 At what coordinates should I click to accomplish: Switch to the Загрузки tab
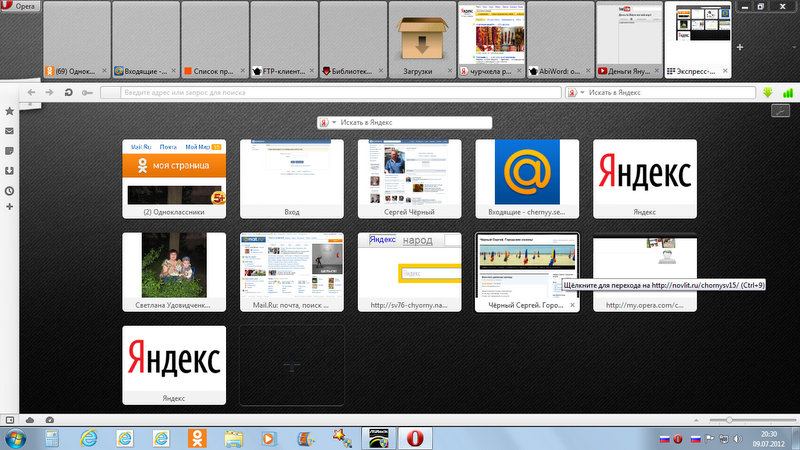422,40
